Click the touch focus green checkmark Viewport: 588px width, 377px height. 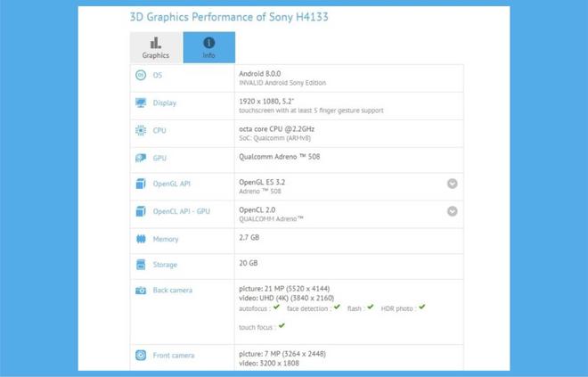pos(282,326)
